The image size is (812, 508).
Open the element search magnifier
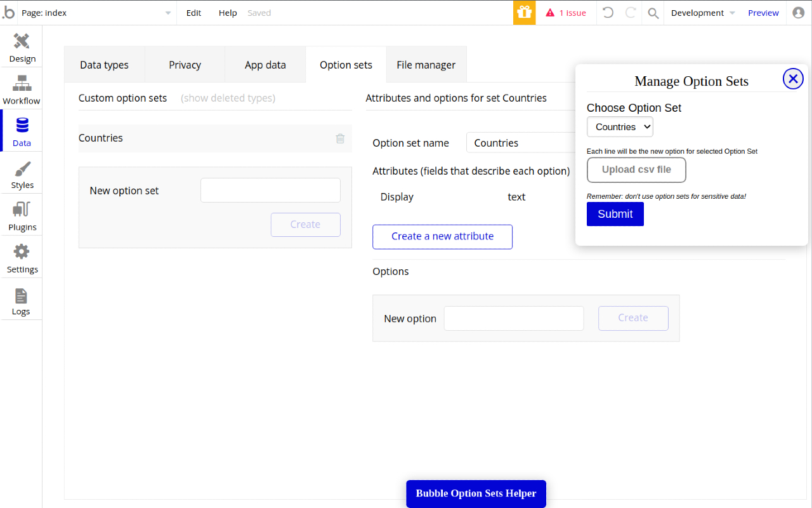(653, 13)
